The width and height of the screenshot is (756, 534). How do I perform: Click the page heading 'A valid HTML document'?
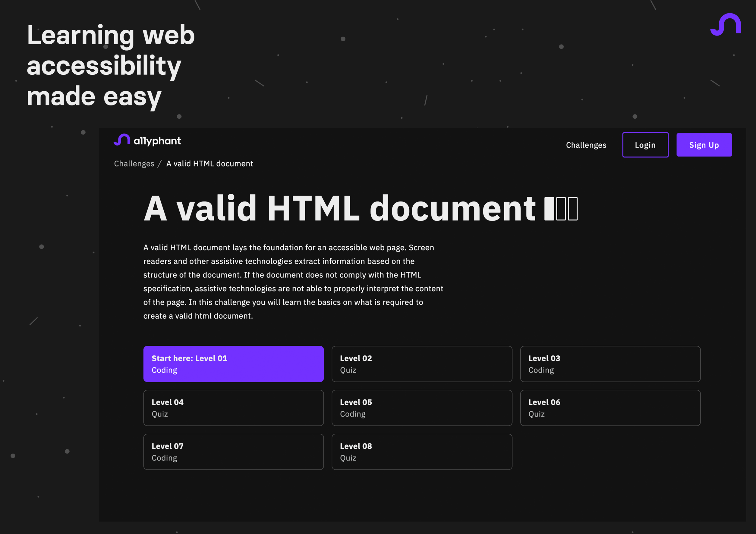click(339, 208)
